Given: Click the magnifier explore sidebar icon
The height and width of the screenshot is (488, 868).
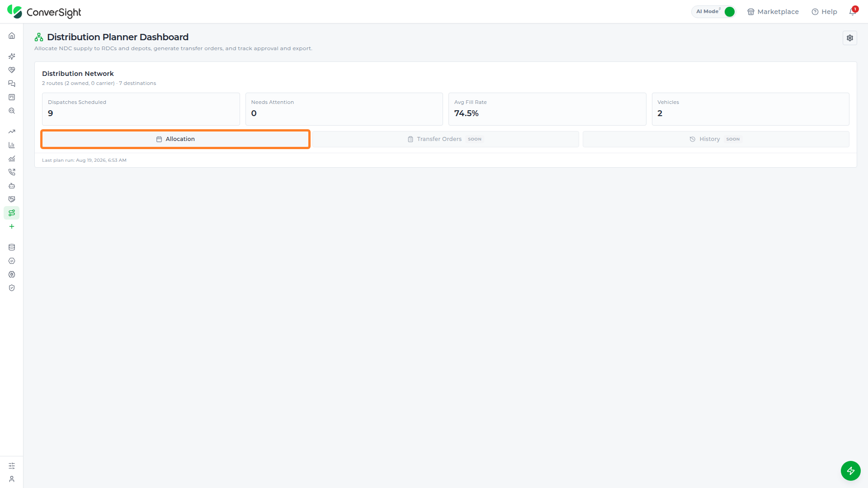Looking at the screenshot, I should coord(12,111).
